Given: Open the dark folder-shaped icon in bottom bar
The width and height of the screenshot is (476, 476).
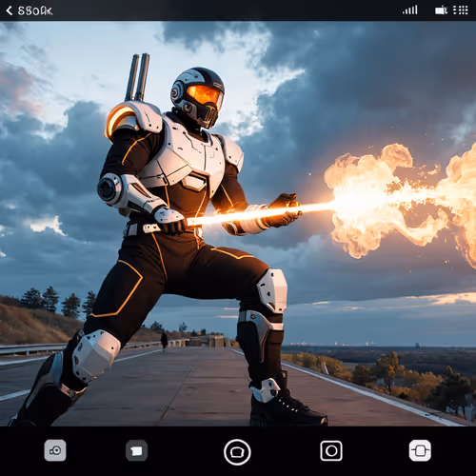Looking at the screenshot, I should tap(136, 450).
